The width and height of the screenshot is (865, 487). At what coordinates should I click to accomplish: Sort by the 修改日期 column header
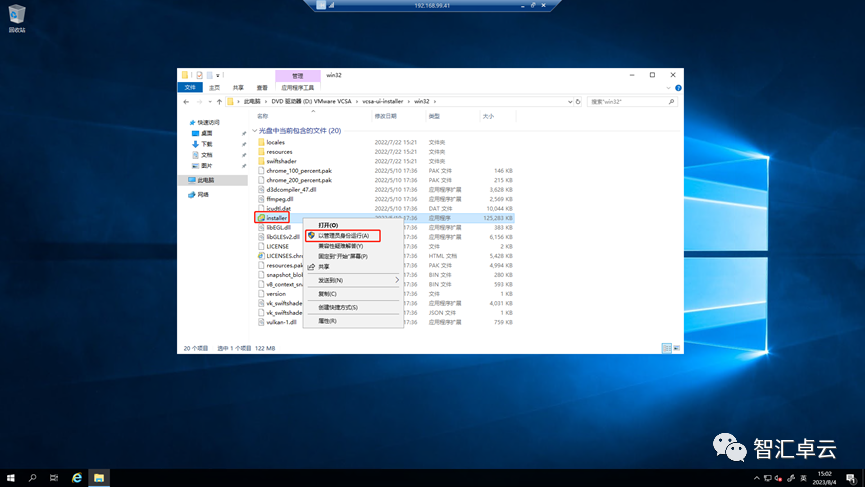point(385,116)
